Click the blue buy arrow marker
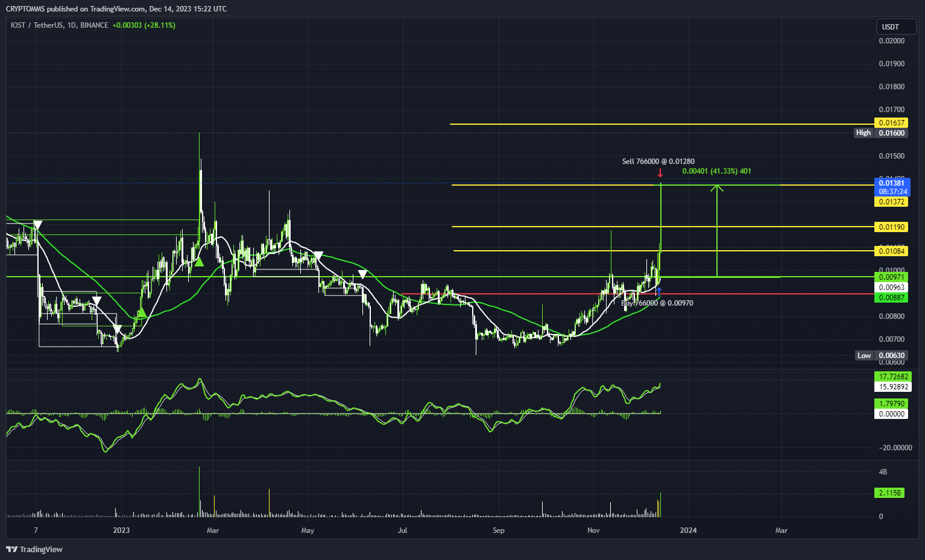 point(659,292)
